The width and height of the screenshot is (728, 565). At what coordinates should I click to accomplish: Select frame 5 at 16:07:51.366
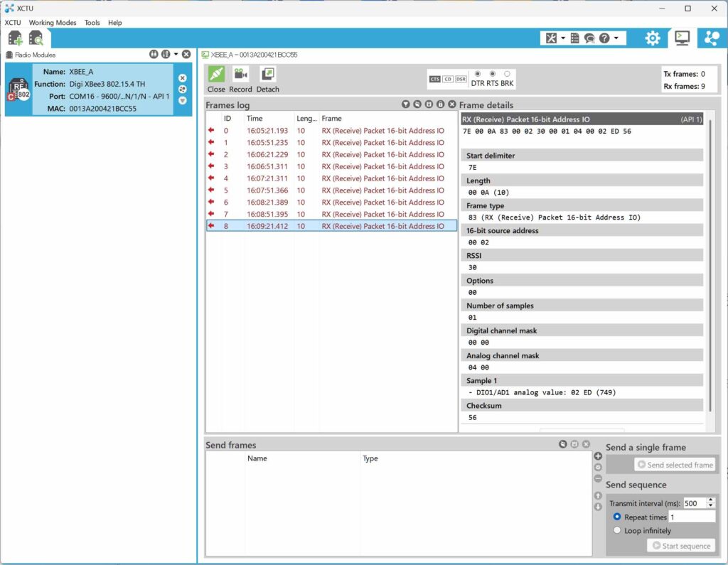331,190
